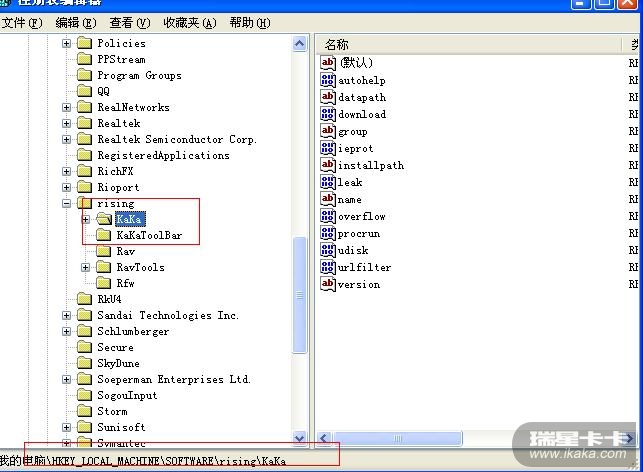Click the values pane horizontal scrollbar thumb

(x=397, y=438)
